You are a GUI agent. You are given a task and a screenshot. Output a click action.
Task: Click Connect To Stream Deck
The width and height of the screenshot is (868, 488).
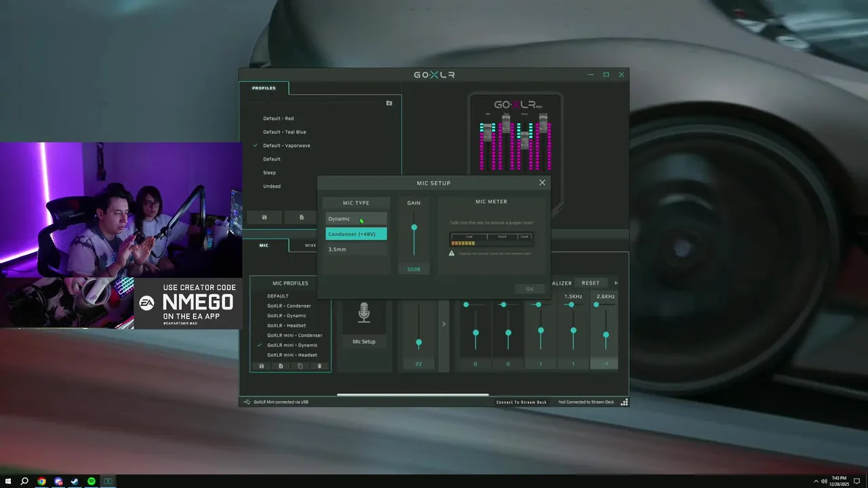click(x=521, y=402)
